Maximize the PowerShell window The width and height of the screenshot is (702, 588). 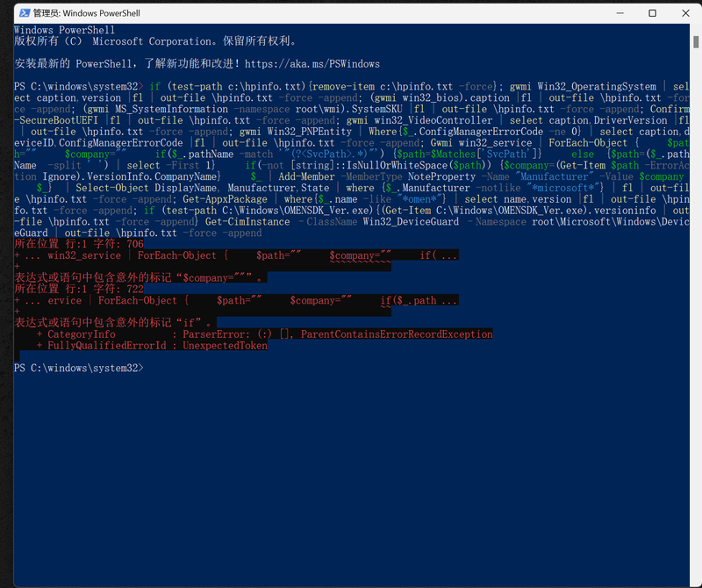point(652,13)
